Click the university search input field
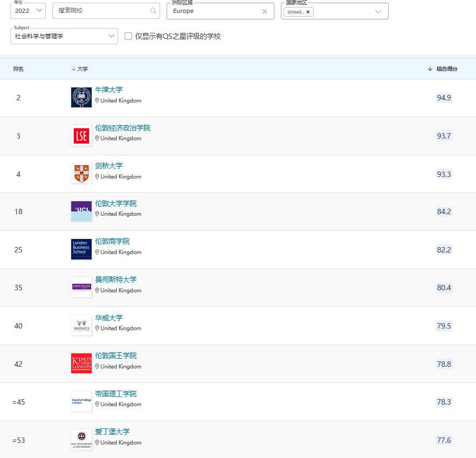The width and height of the screenshot is (476, 458). 106,11
